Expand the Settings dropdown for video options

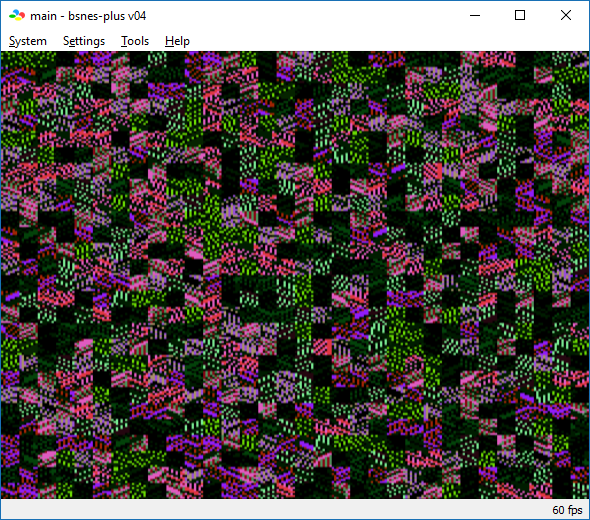(x=84, y=41)
